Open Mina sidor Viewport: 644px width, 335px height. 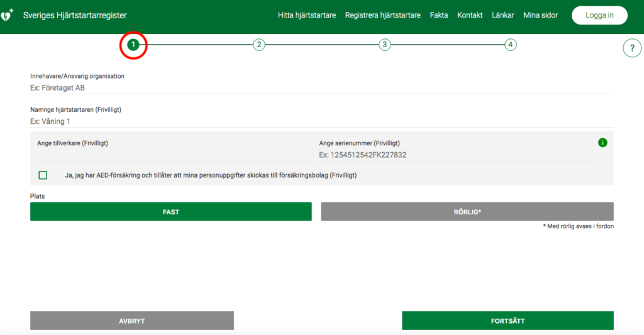540,15
